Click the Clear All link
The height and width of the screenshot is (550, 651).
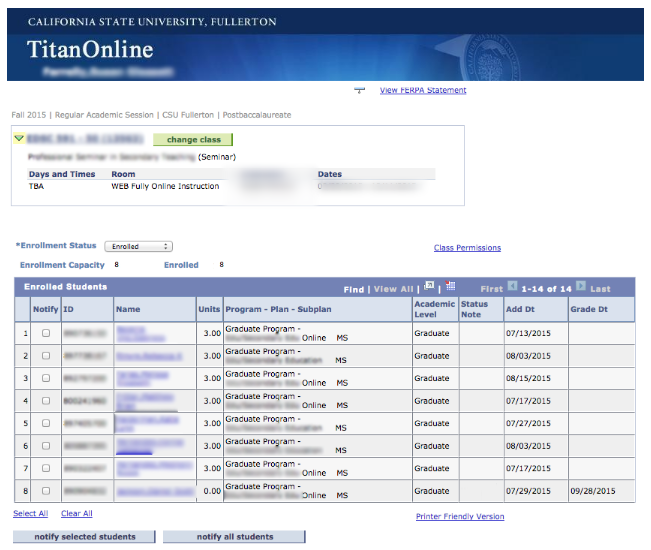point(77,513)
